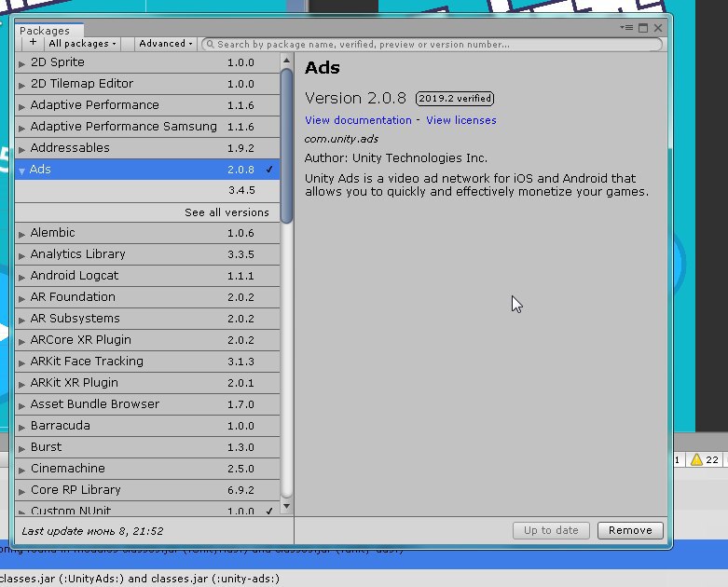This screenshot has height=587, width=728.
Task: Select the Alembic package
Action: click(x=147, y=233)
